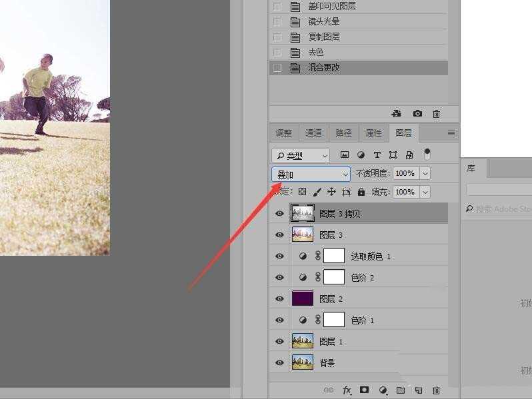
Task: Click the 图层 3 layer thumbnail
Action: click(x=302, y=234)
